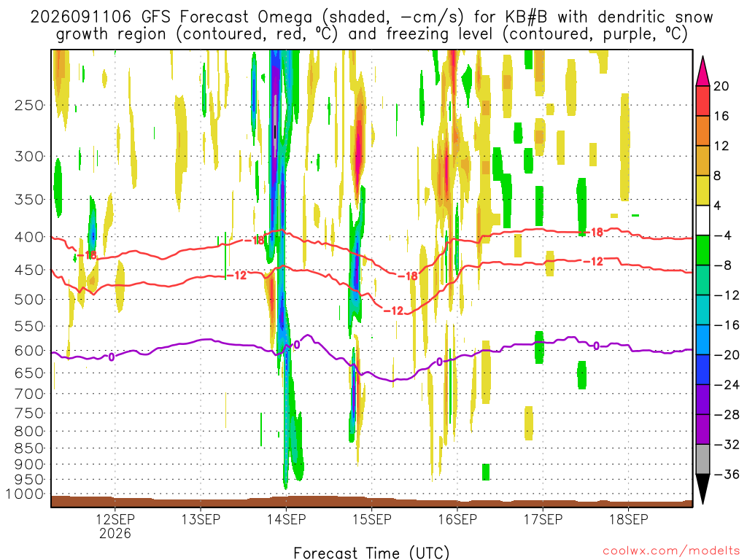This screenshot has height=560, width=747.
Task: Click the Forecast Time (UTC) axis title
Action: click(x=371, y=553)
